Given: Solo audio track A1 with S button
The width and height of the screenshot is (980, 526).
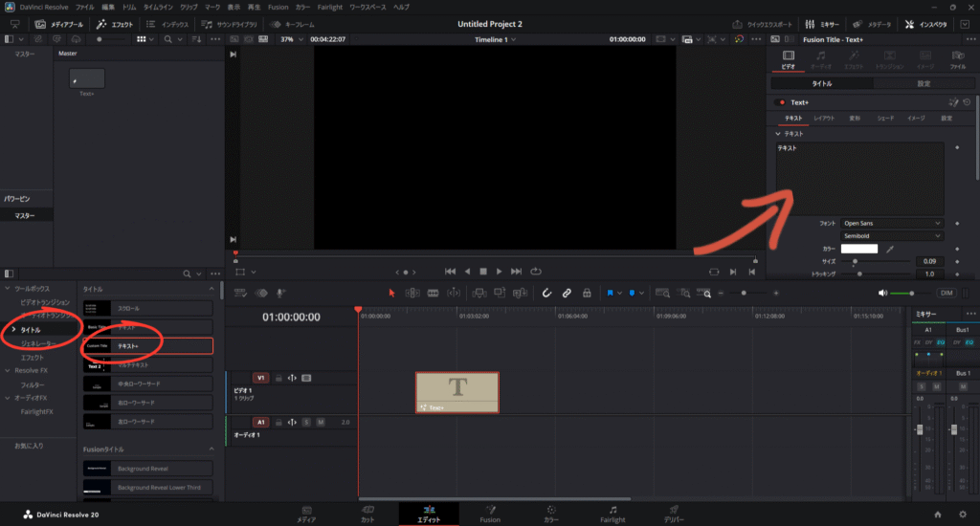Looking at the screenshot, I should pos(306,422).
